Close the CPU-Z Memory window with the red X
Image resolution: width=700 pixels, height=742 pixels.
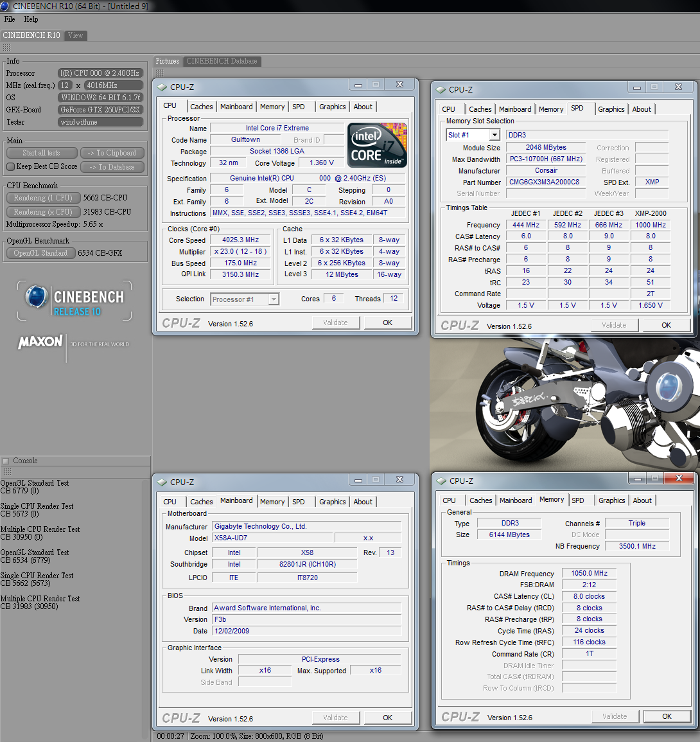coord(679,479)
